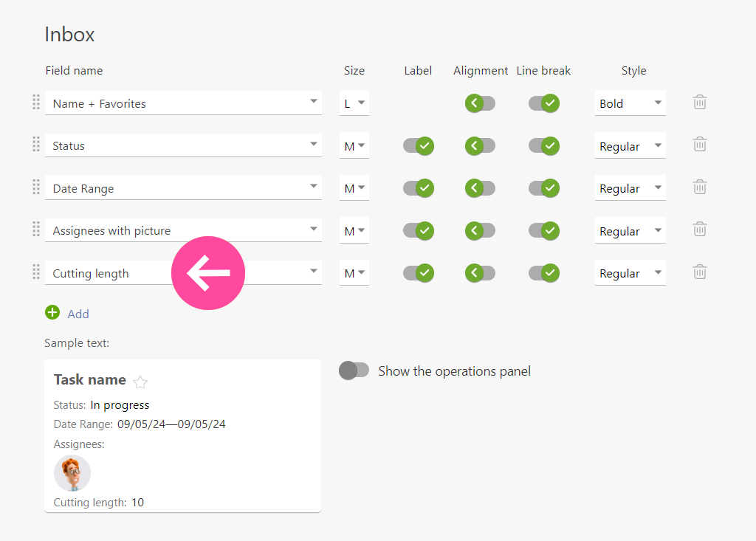Open the Date Range field name dropdown
Image resolution: width=756 pixels, height=541 pixels.
(183, 187)
